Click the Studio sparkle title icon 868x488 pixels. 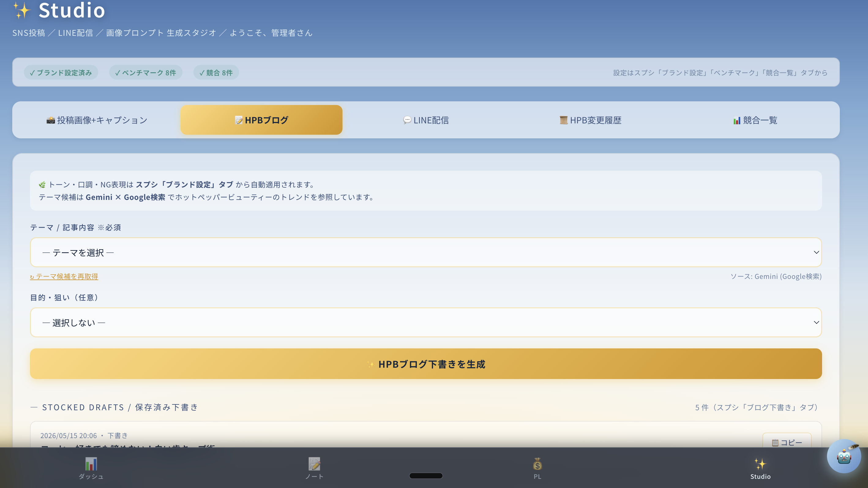click(x=22, y=10)
